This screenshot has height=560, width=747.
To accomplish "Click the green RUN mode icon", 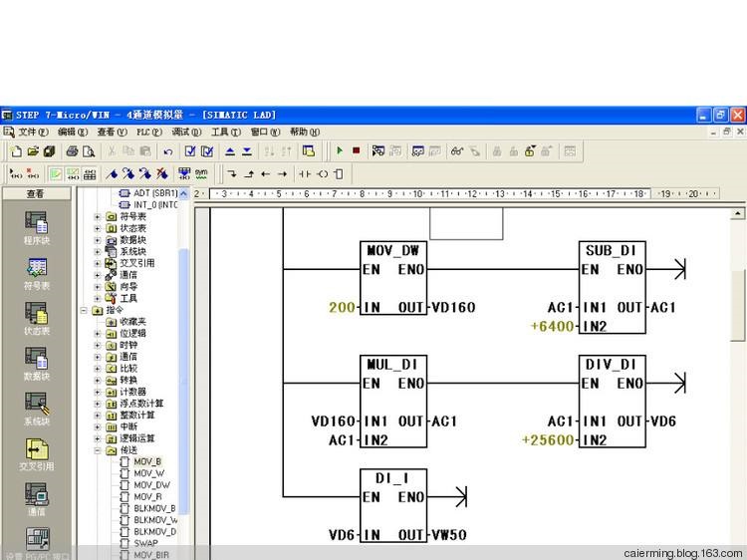I will click(x=340, y=150).
